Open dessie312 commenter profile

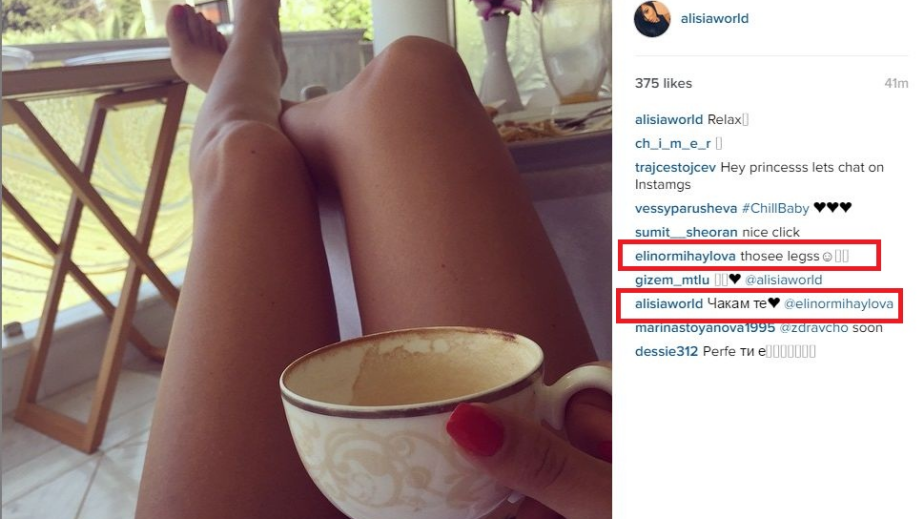tap(666, 352)
